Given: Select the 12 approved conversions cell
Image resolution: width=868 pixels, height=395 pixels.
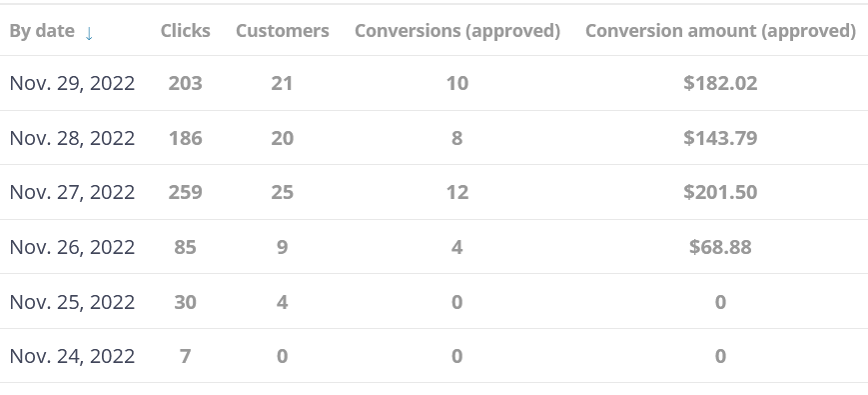Looking at the screenshot, I should 457,192.
